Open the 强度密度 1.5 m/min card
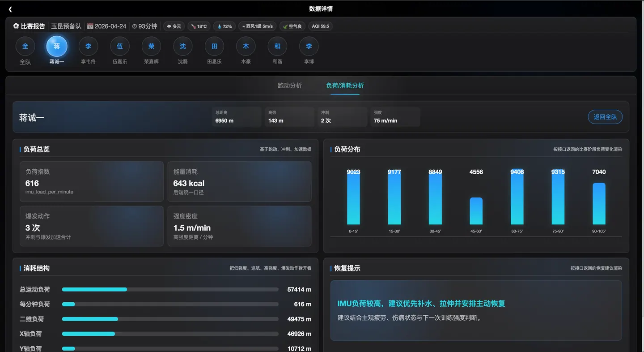The height and width of the screenshot is (352, 644). [x=239, y=226]
